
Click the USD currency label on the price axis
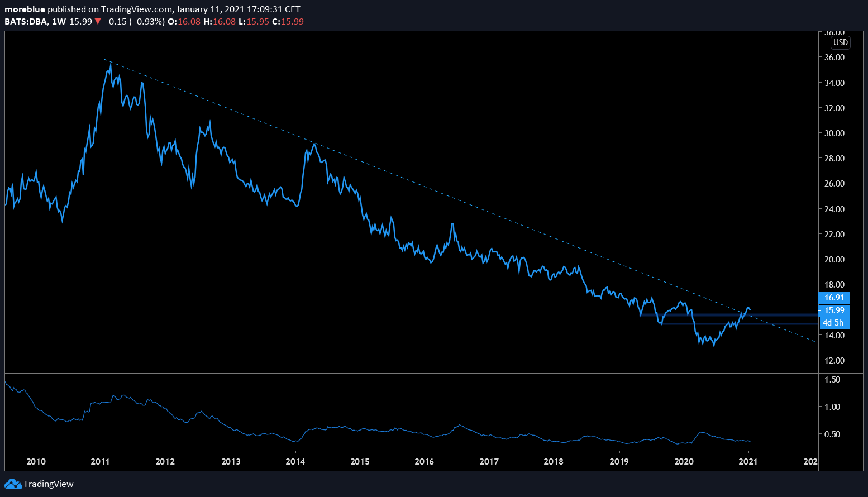(x=840, y=42)
